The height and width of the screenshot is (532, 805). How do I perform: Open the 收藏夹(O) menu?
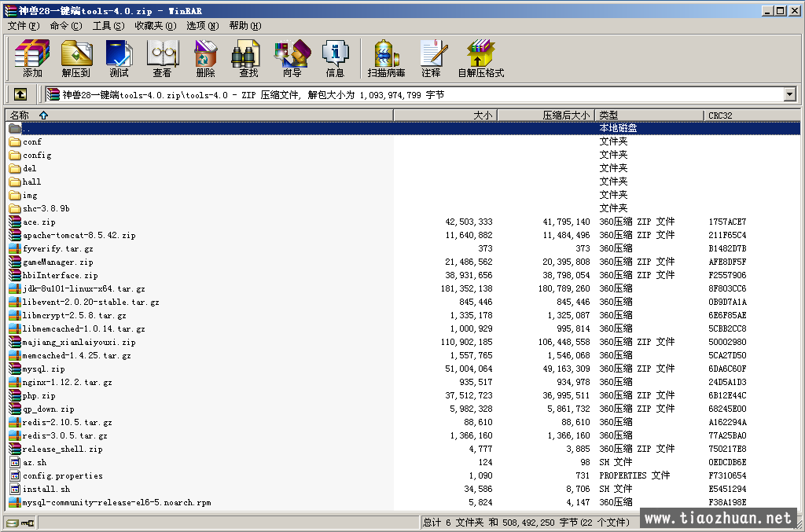coord(156,26)
